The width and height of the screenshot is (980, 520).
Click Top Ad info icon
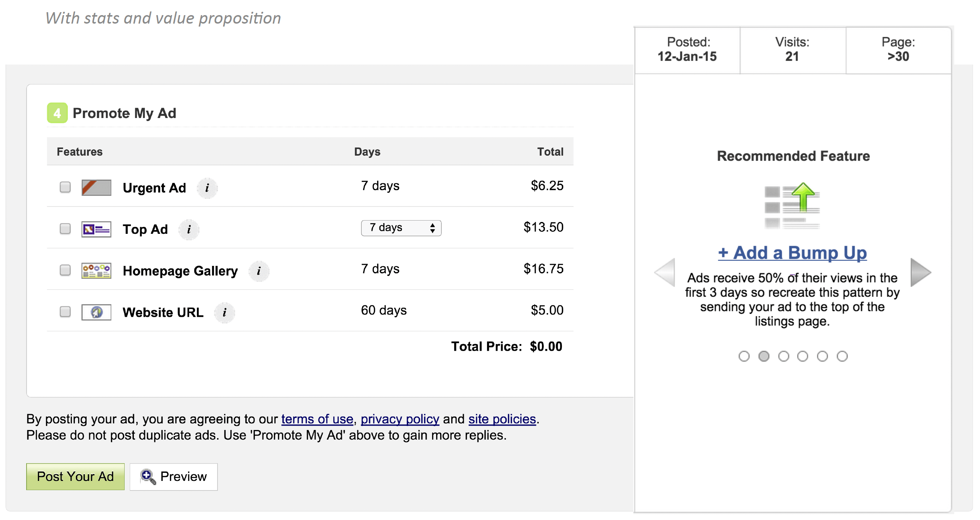189,229
